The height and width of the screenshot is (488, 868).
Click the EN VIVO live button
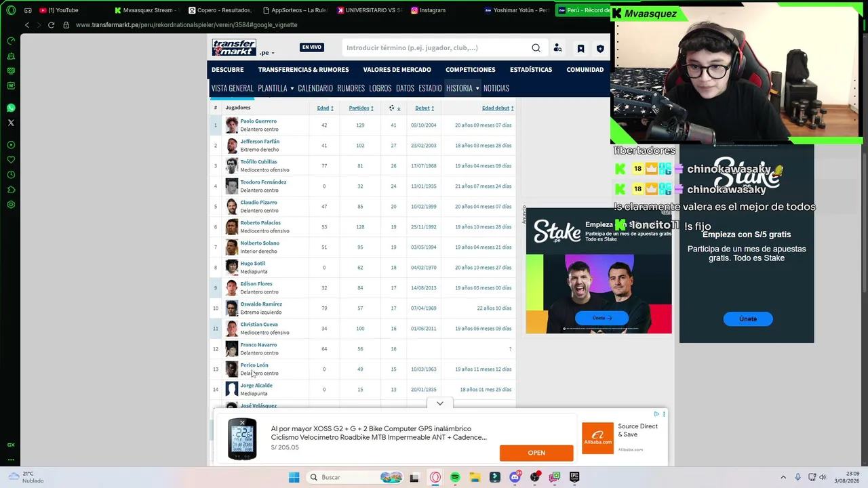pyautogui.click(x=312, y=47)
